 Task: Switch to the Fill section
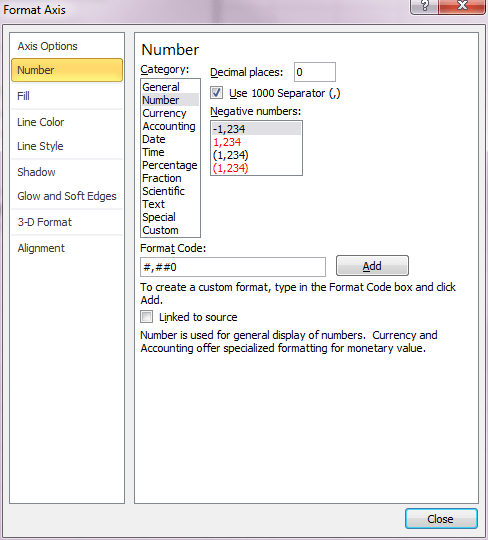[x=23, y=96]
